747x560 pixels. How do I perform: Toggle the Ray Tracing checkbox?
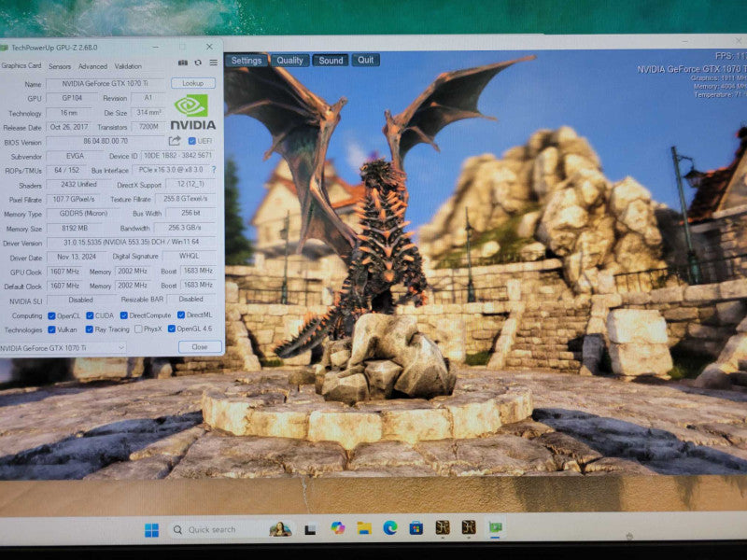(89, 329)
